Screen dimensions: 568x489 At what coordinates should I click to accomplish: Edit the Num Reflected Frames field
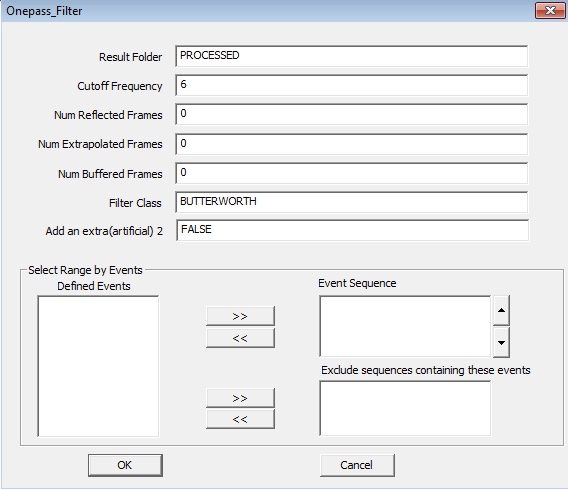coord(351,114)
